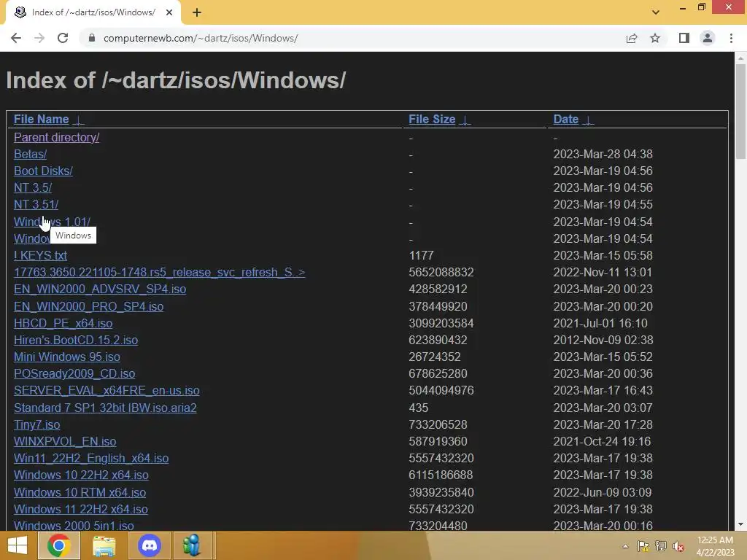Viewport: 747px width, 560px height.
Task: Sort by Date header
Action: coord(566,119)
